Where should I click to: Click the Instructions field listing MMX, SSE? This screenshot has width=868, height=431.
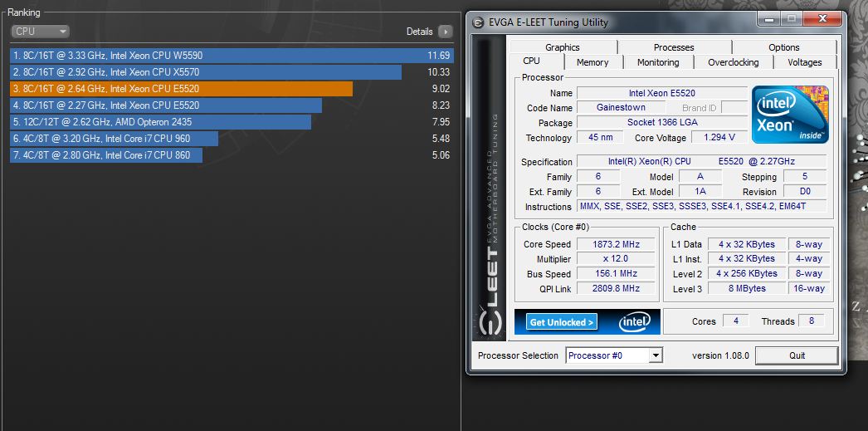tap(702, 206)
